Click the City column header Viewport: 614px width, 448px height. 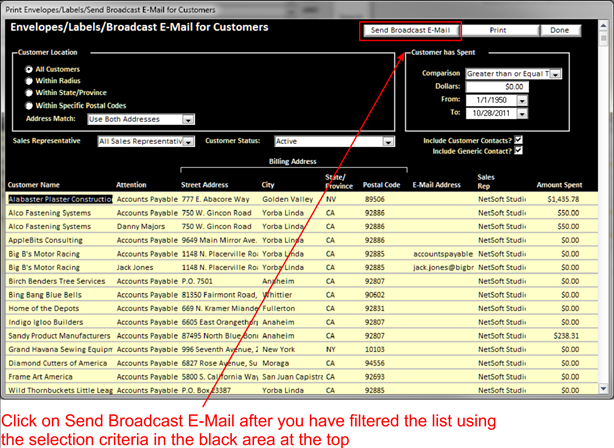point(268,185)
